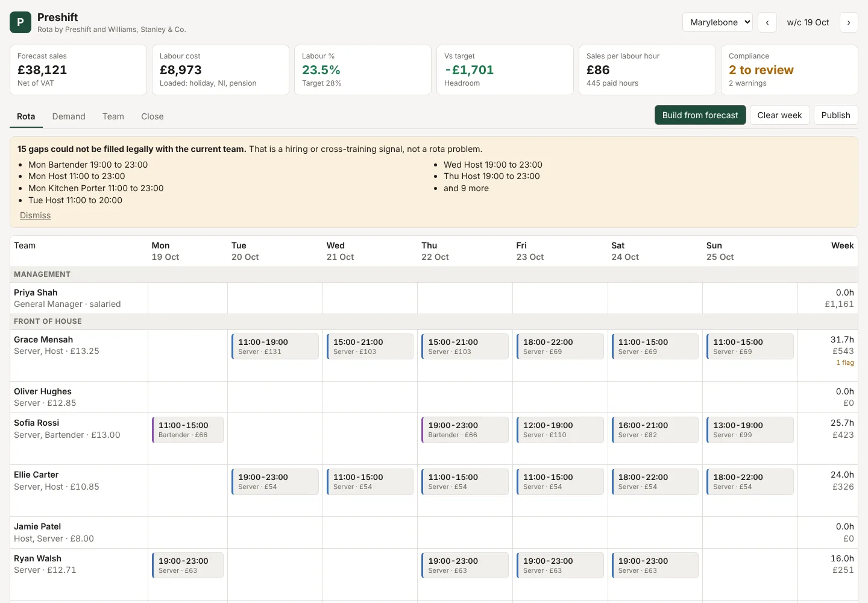Open Grace Mensah's Wed 15:00-21:00 shift

pyautogui.click(x=370, y=347)
